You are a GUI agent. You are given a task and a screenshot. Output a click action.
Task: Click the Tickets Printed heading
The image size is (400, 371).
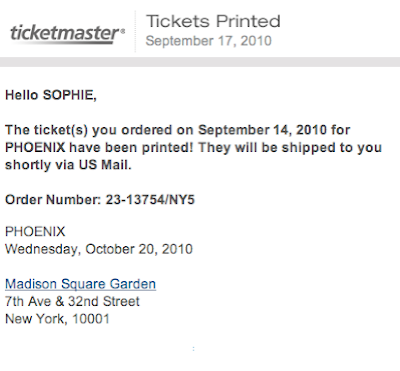pos(213,21)
